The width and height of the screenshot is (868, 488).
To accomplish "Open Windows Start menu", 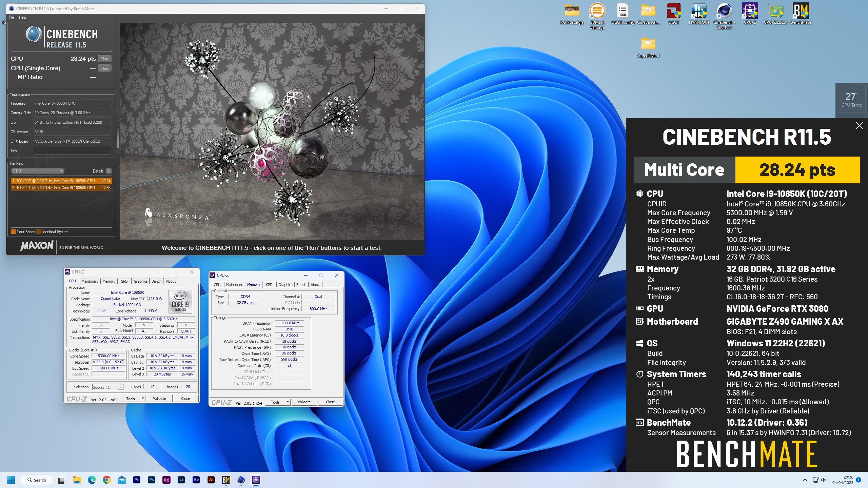I will click(x=11, y=480).
